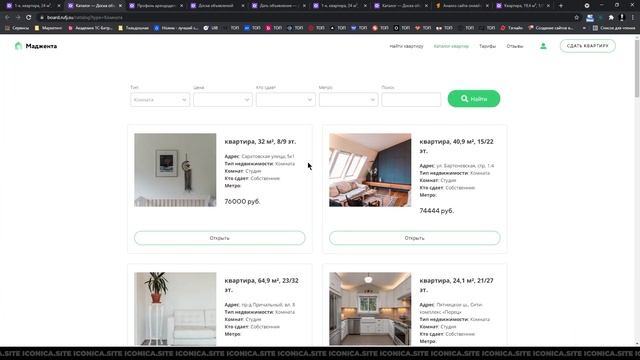Viewport: 640px width, 360px height.
Task: Open the Chrome profile avatar icon
Action: [622, 18]
